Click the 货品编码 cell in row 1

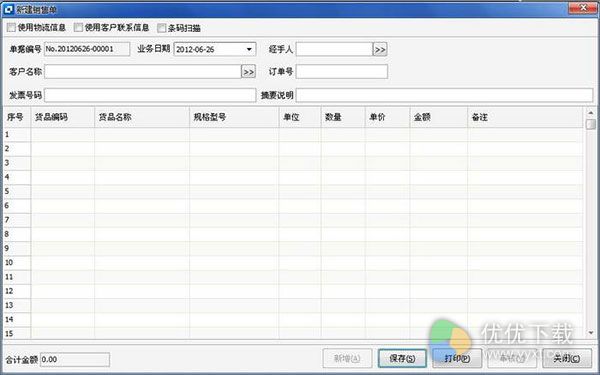[x=63, y=135]
